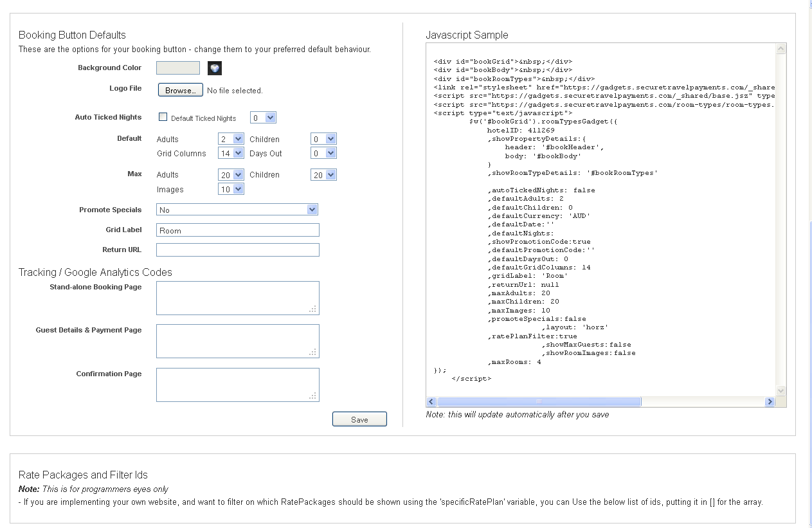Focus the Return URL input field
812x528 pixels.
[x=238, y=250]
